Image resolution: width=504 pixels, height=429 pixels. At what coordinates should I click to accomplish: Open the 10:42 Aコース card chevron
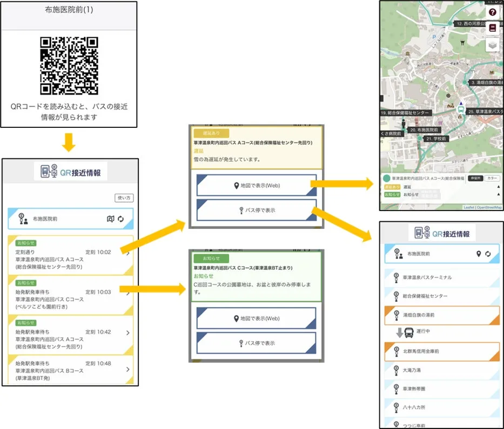pos(128,333)
